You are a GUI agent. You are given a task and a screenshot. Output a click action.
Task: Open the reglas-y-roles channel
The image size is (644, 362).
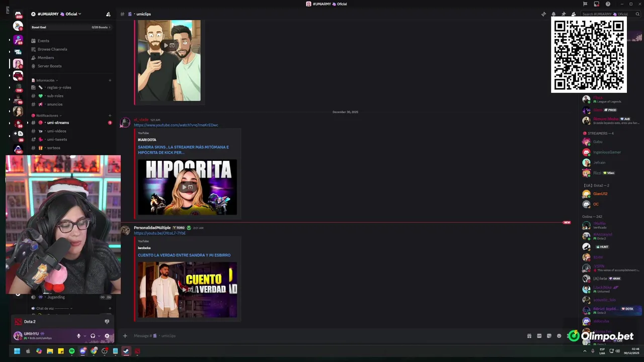click(x=59, y=87)
